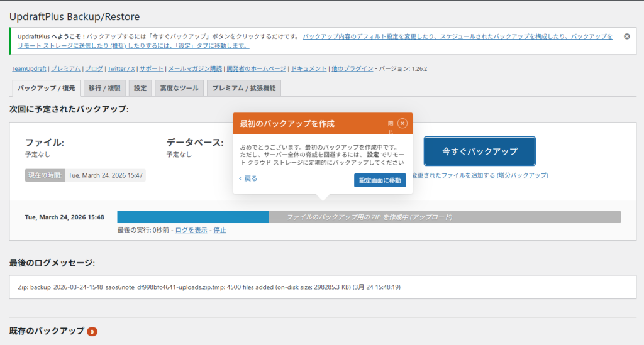Open the TeamUpdraft link

coord(29,68)
